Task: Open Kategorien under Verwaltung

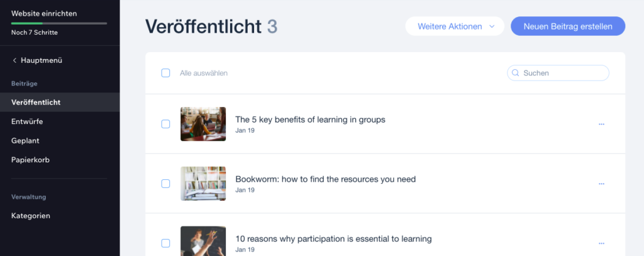Action: point(31,216)
